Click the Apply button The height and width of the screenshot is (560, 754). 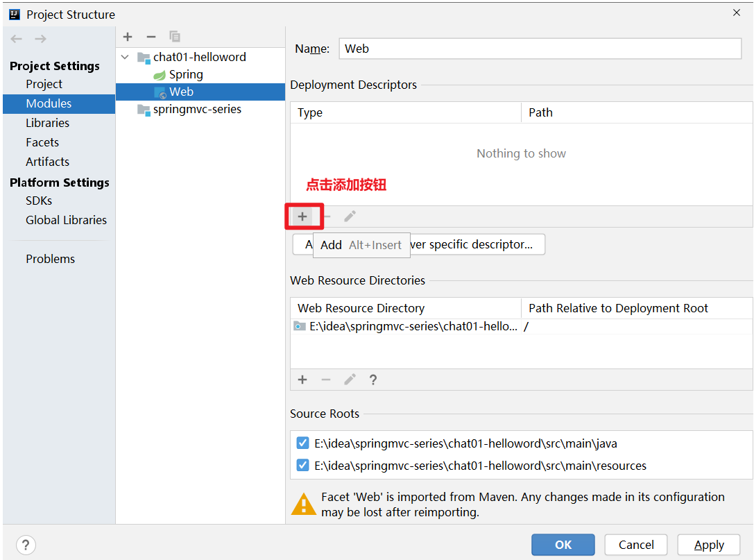[709, 545]
